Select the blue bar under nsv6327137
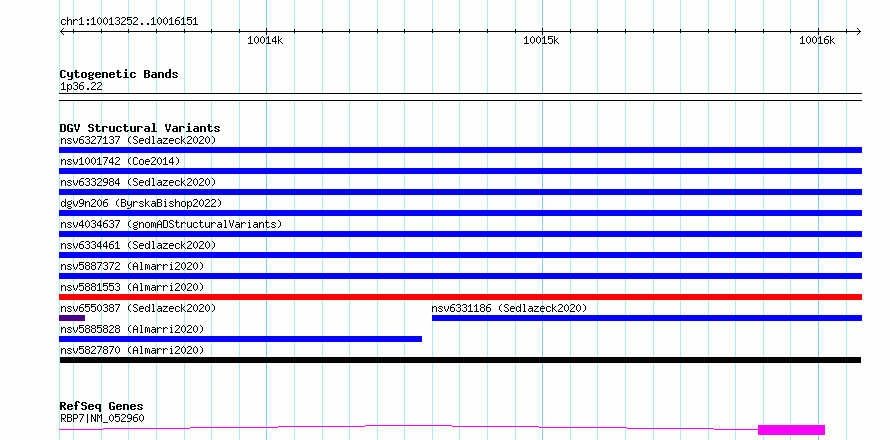 pyautogui.click(x=460, y=150)
